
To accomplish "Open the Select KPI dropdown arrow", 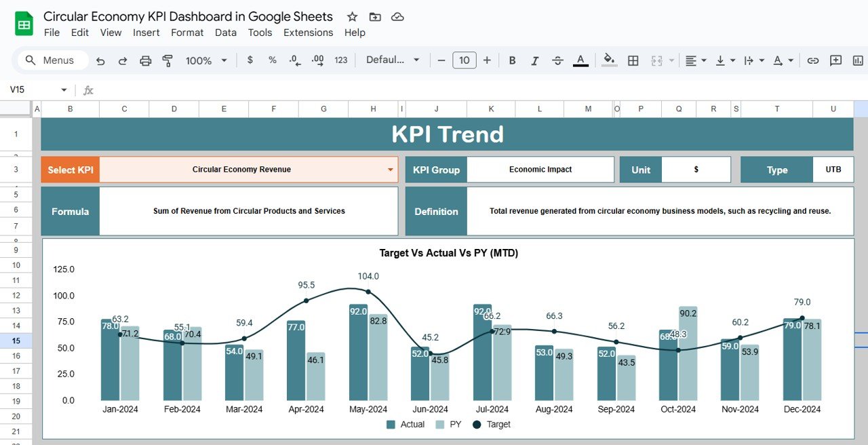I will (391, 170).
